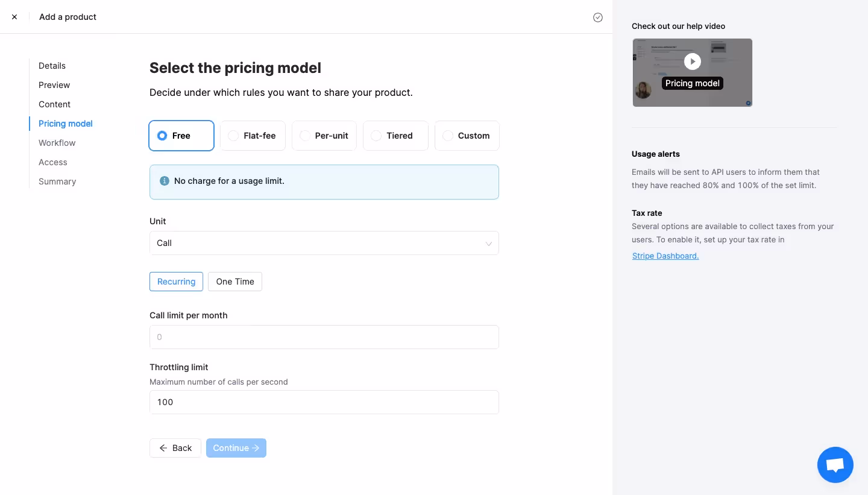868x495 pixels.
Task: Click the Continue button
Action: (x=236, y=448)
